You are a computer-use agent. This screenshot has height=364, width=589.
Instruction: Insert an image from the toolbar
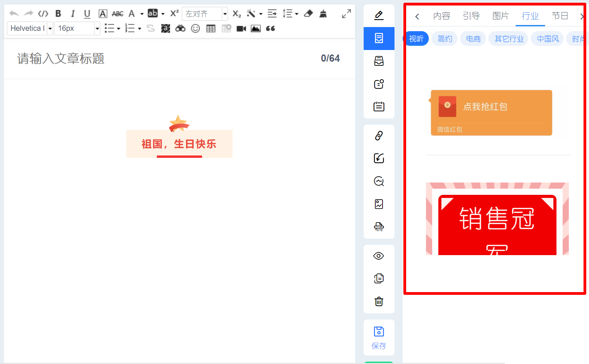pos(255,28)
